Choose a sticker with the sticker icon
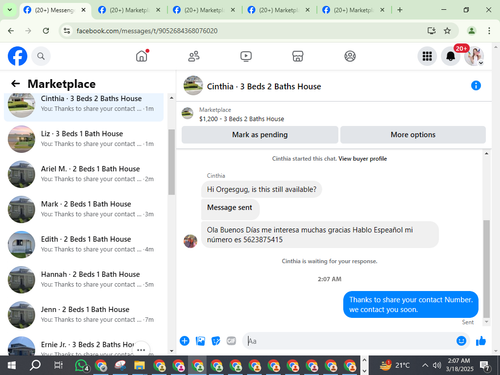The width and height of the screenshot is (500, 375). point(216,341)
